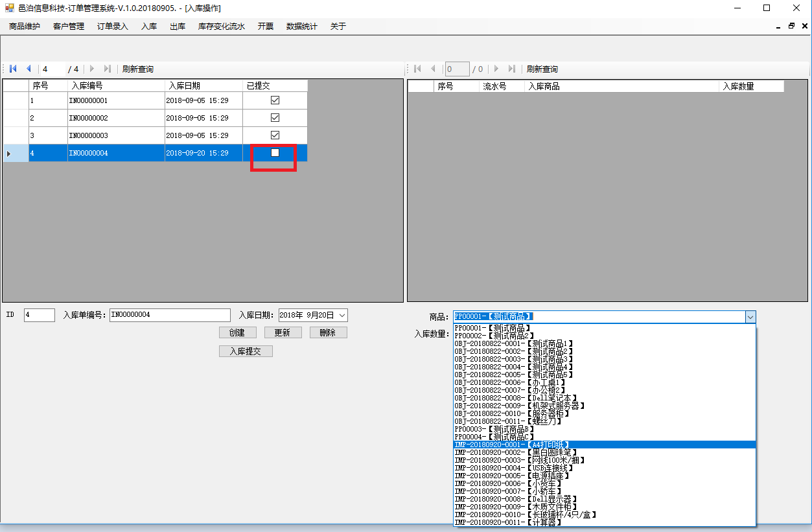Select cell IN00000003 in the left grid
This screenshot has height=532, width=812.
coord(116,135)
